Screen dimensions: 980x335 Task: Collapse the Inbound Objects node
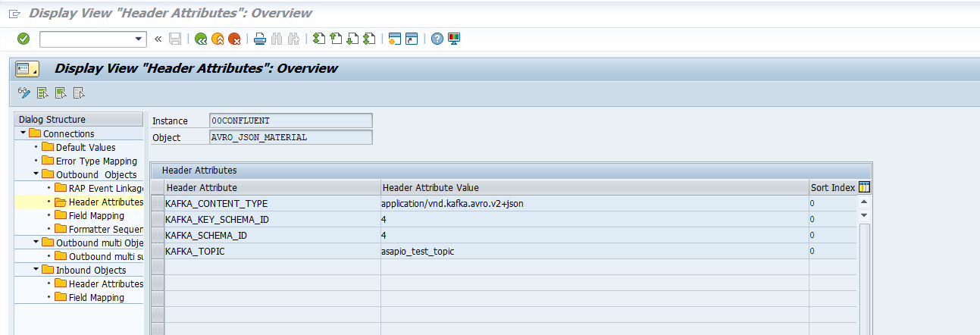tap(36, 270)
